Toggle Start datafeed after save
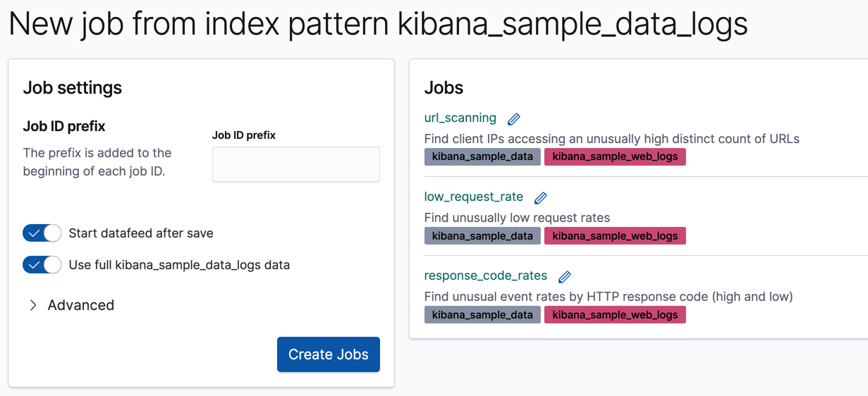The image size is (868, 396). pyautogui.click(x=42, y=233)
